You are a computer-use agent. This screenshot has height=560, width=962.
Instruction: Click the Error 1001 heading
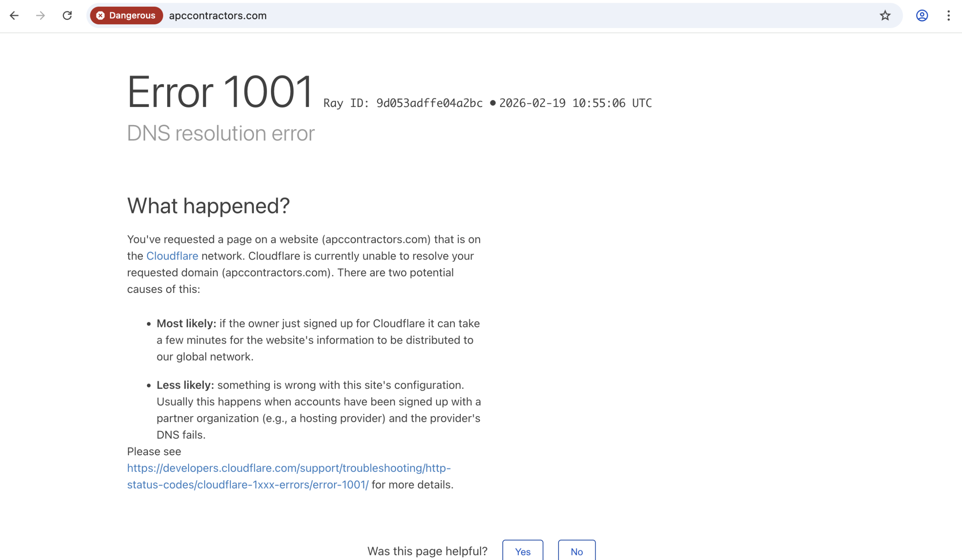220,92
